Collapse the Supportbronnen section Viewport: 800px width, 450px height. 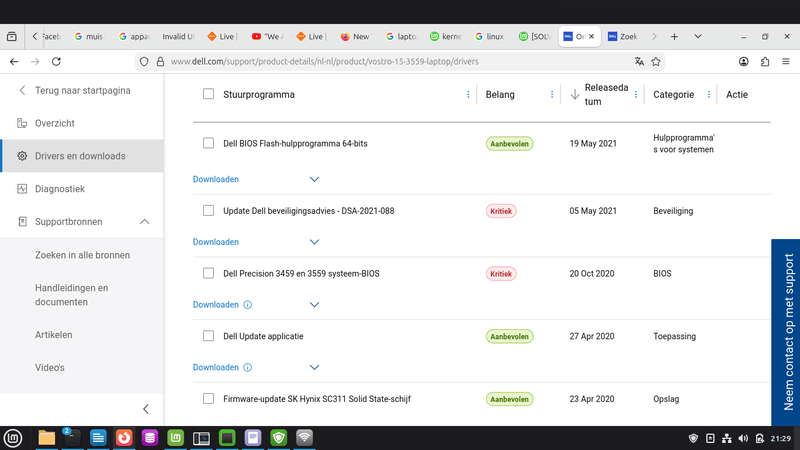[x=145, y=221]
